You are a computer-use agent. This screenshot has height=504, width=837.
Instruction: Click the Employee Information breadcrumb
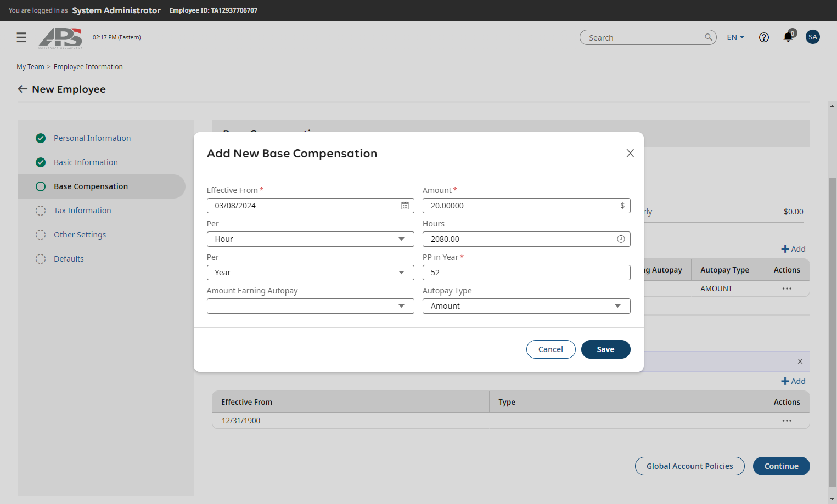pyautogui.click(x=88, y=67)
